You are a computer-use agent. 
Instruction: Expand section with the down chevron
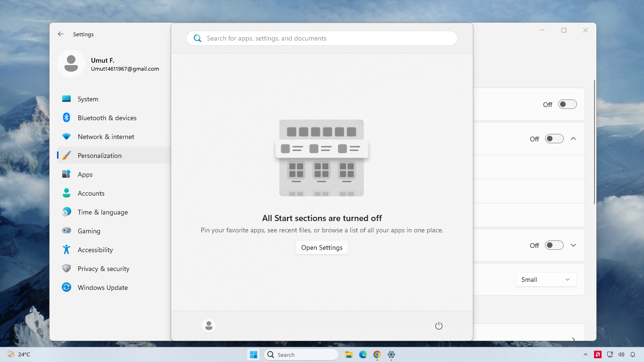point(573,246)
